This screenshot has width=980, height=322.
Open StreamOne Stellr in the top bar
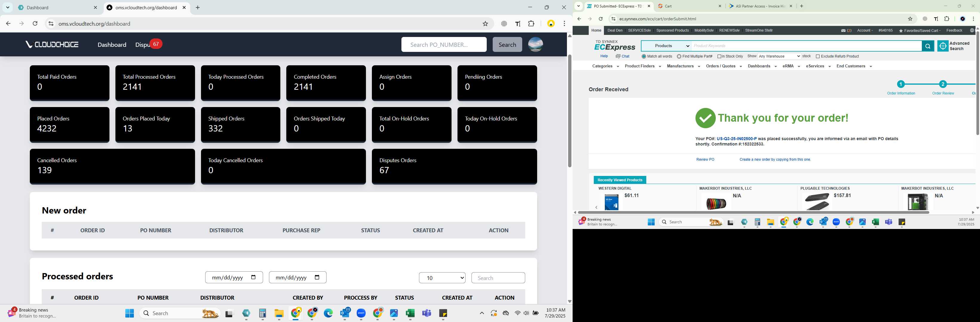click(759, 30)
